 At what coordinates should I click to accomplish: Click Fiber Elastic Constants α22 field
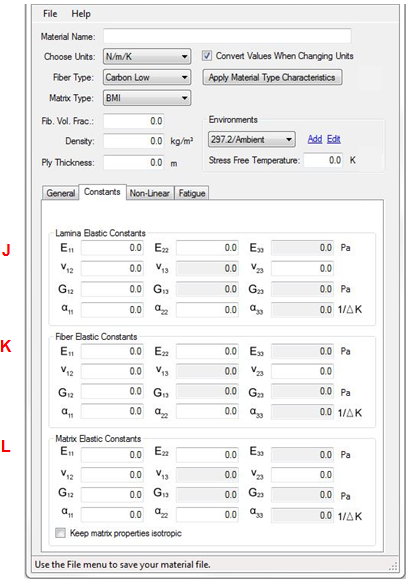click(x=207, y=411)
